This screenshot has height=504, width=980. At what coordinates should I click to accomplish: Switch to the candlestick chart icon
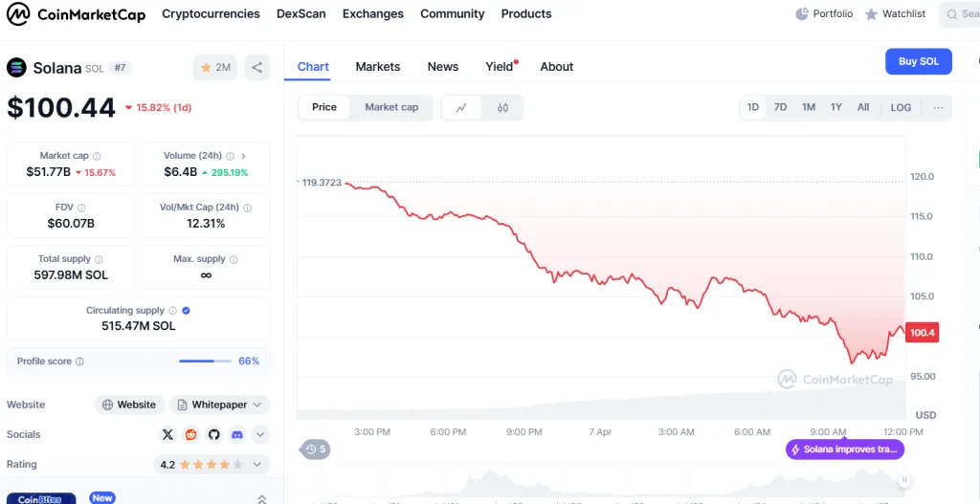coord(502,107)
